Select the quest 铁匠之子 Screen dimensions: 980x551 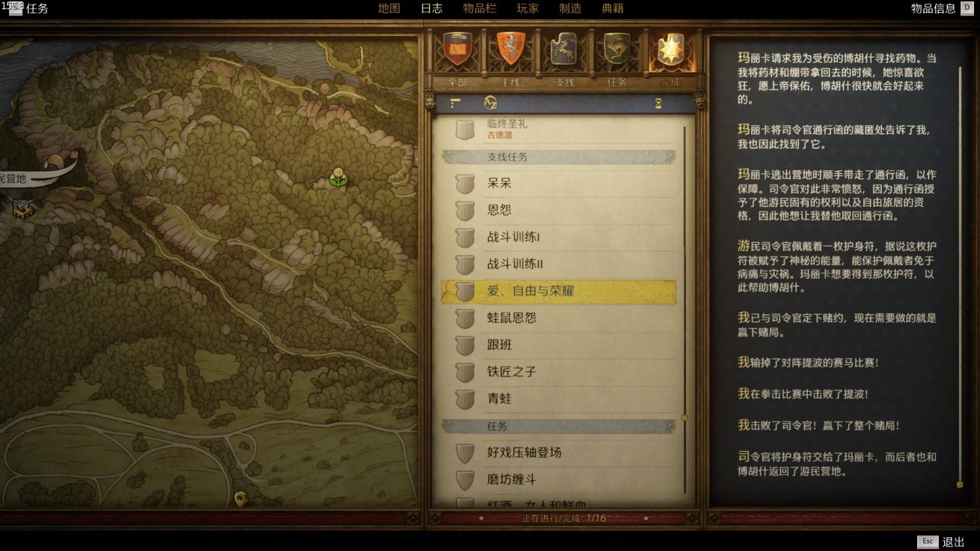click(559, 372)
